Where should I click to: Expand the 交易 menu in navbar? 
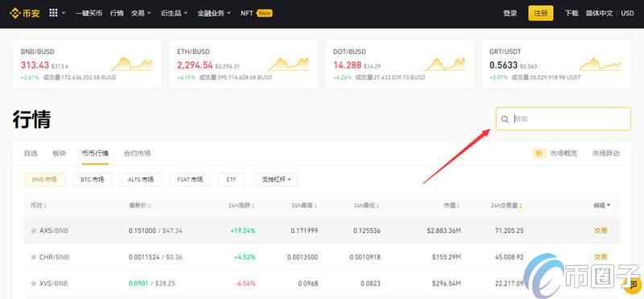141,13
